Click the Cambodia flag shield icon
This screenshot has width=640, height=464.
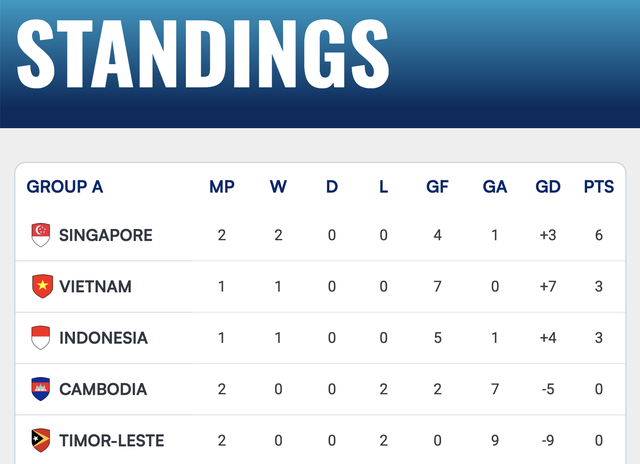point(41,389)
